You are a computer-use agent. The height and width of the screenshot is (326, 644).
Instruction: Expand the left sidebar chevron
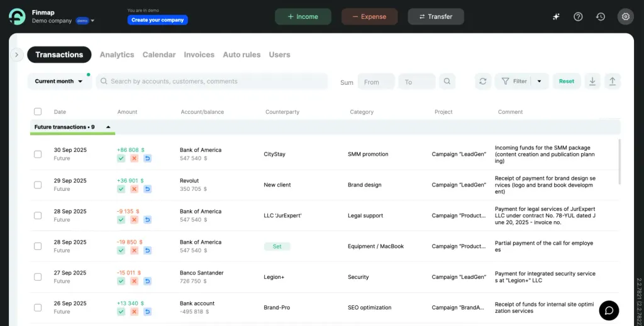16,55
